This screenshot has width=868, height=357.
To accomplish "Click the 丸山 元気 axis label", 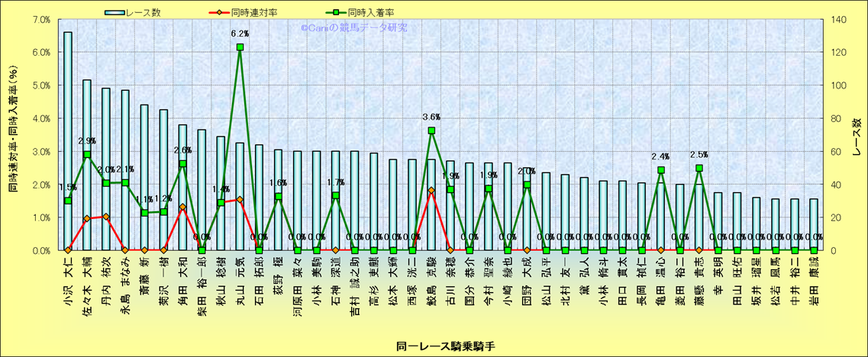I will (x=240, y=286).
